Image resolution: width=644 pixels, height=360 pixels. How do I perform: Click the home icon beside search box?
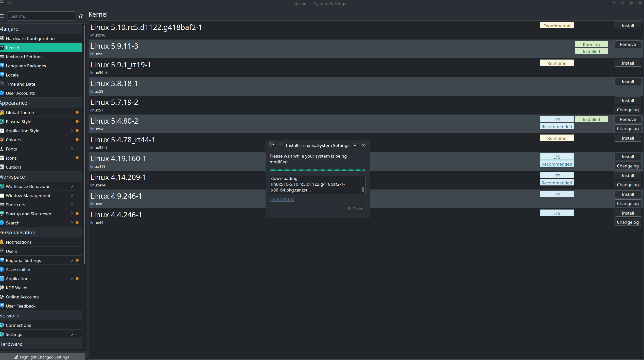[x=81, y=16]
